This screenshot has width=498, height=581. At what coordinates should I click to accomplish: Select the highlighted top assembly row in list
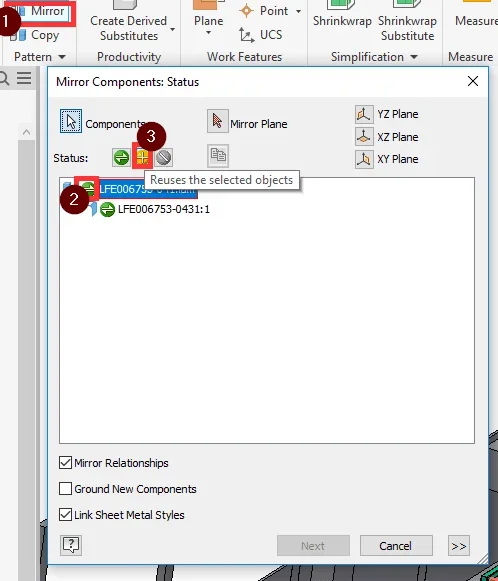pos(147,189)
